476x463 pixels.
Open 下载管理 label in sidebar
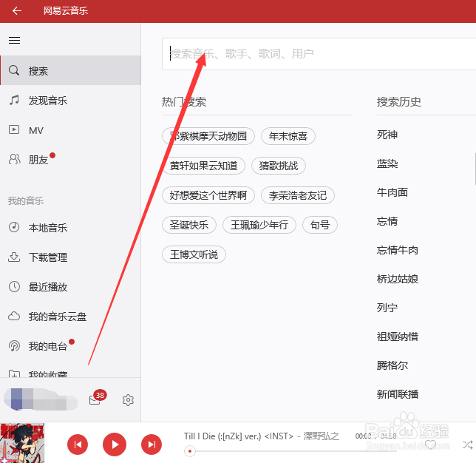point(48,257)
